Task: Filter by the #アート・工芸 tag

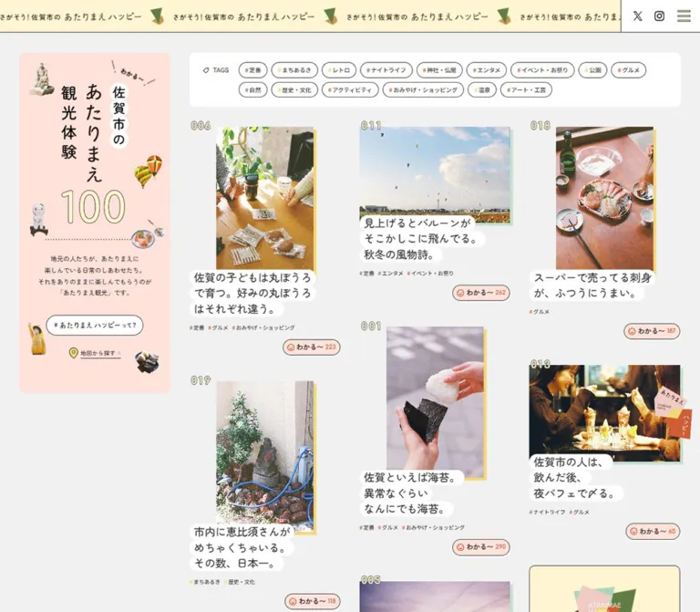Action: [x=526, y=89]
